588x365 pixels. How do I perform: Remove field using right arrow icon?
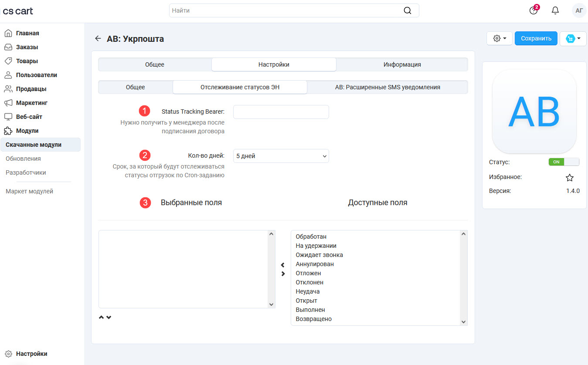282,274
